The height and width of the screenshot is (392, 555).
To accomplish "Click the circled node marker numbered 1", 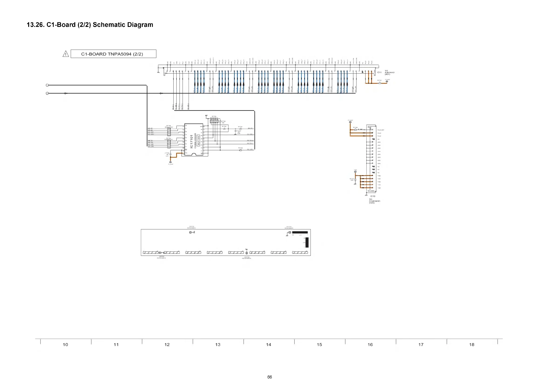I will pyautogui.click(x=47, y=85).
